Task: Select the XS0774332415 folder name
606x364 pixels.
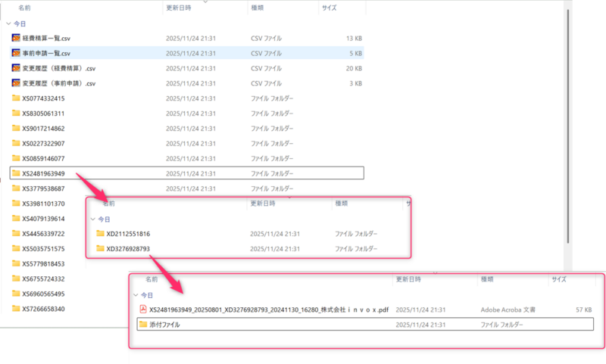Action: coord(43,98)
